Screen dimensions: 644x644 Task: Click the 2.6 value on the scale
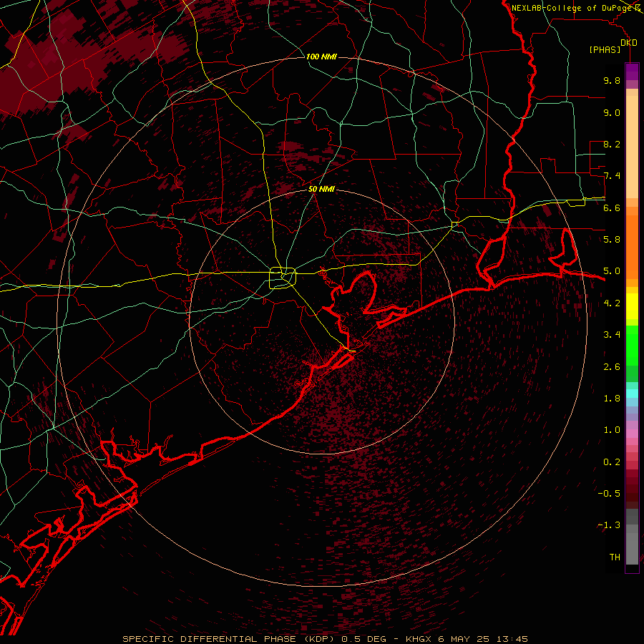pos(612,367)
